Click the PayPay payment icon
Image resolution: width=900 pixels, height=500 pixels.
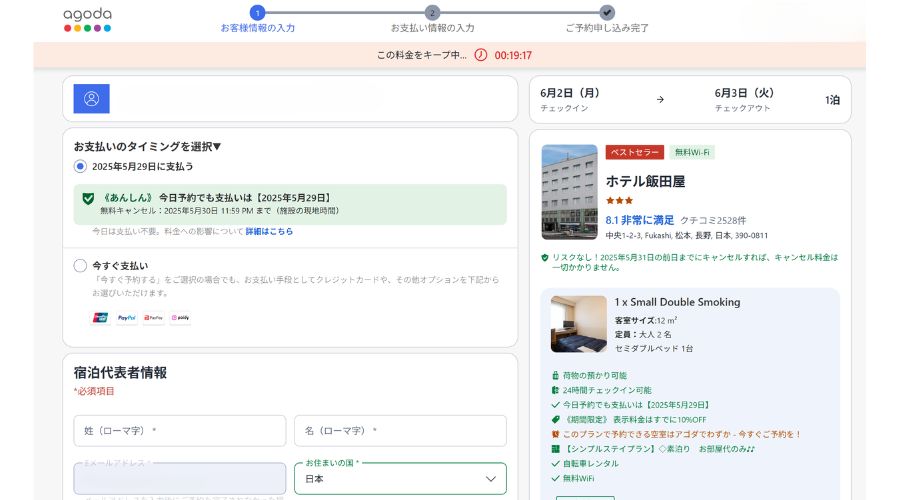[x=153, y=318]
